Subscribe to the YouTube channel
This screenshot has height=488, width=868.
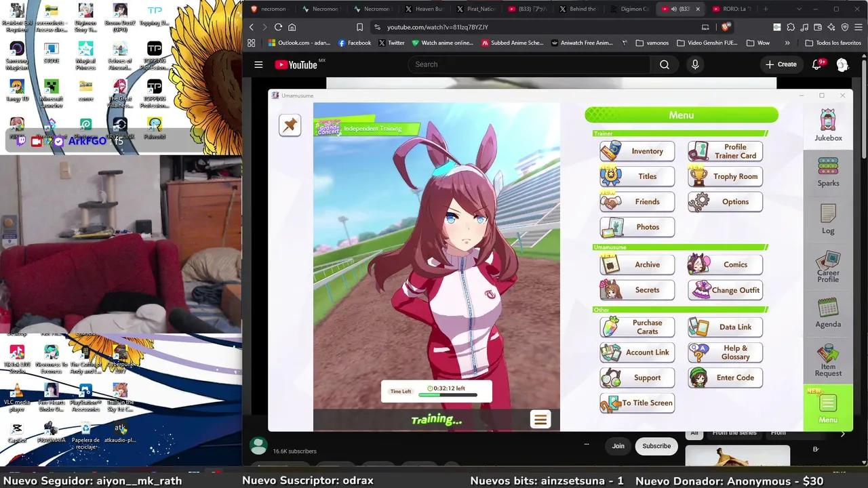point(656,446)
